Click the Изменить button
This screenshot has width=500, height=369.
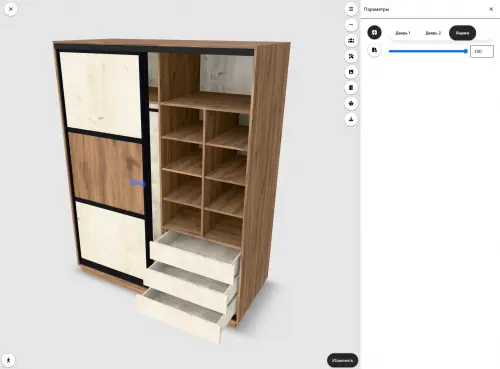342,360
